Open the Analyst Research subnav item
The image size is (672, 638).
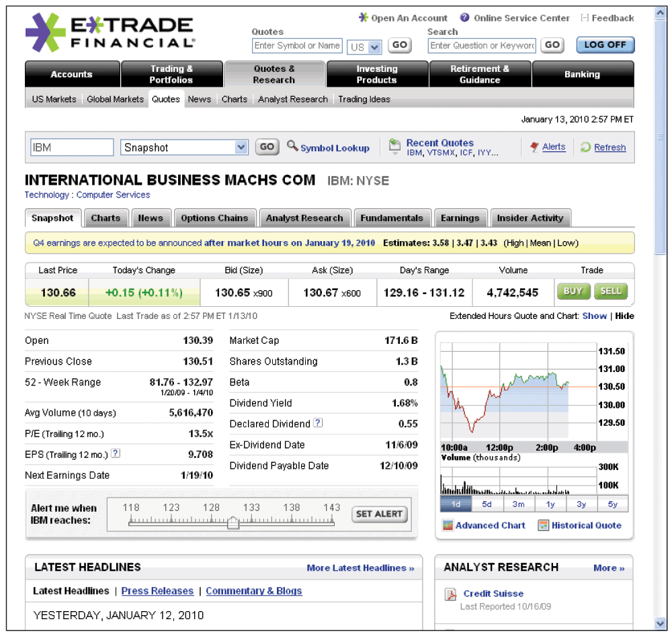(293, 99)
